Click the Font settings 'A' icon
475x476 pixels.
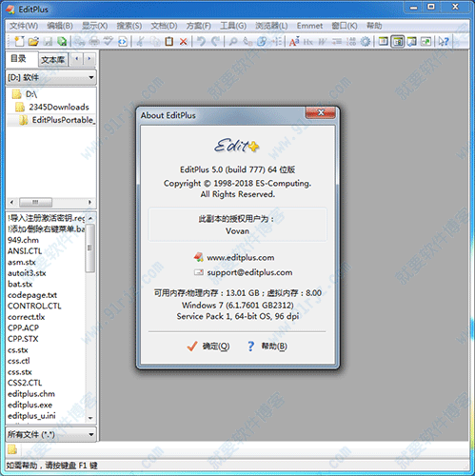[294, 41]
